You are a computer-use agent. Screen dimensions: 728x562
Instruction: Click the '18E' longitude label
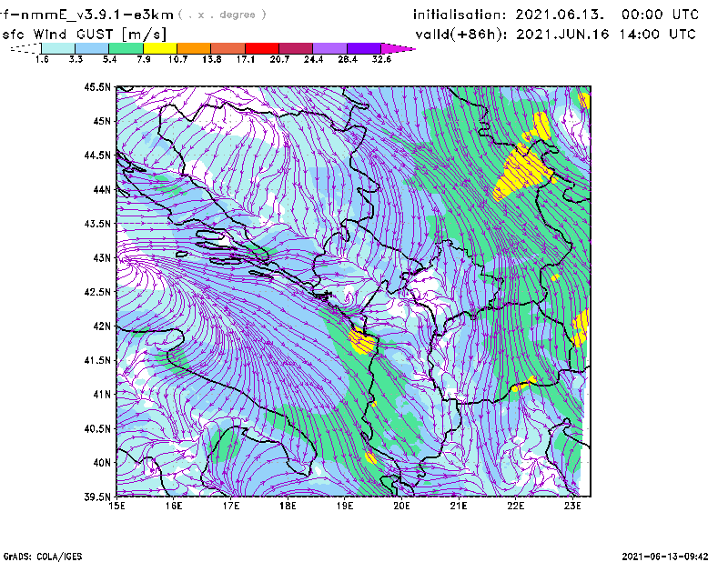tap(288, 506)
